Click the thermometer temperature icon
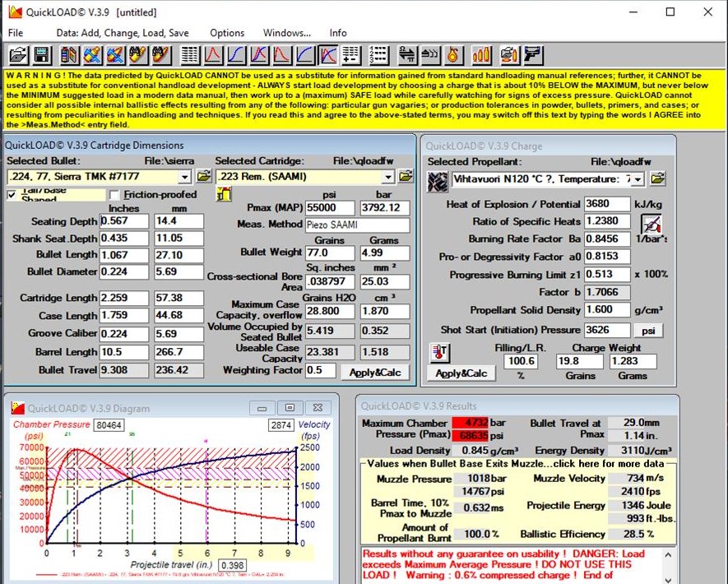 (440, 352)
